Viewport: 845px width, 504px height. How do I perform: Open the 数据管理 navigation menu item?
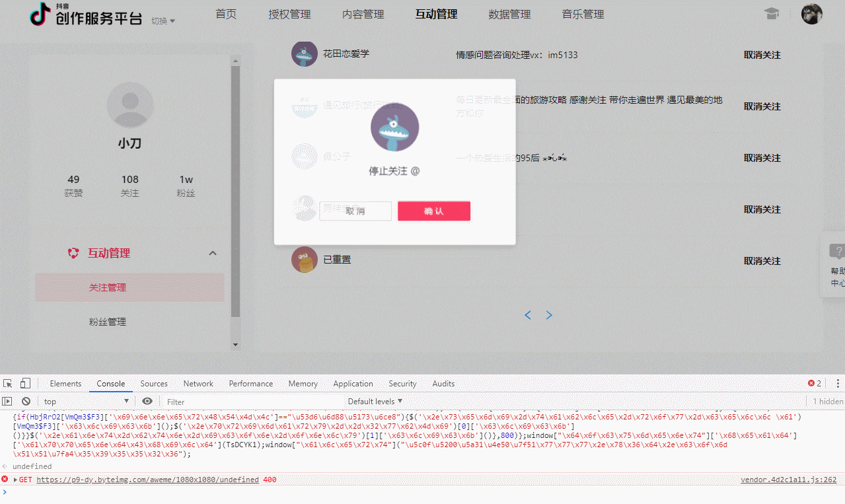click(x=509, y=13)
